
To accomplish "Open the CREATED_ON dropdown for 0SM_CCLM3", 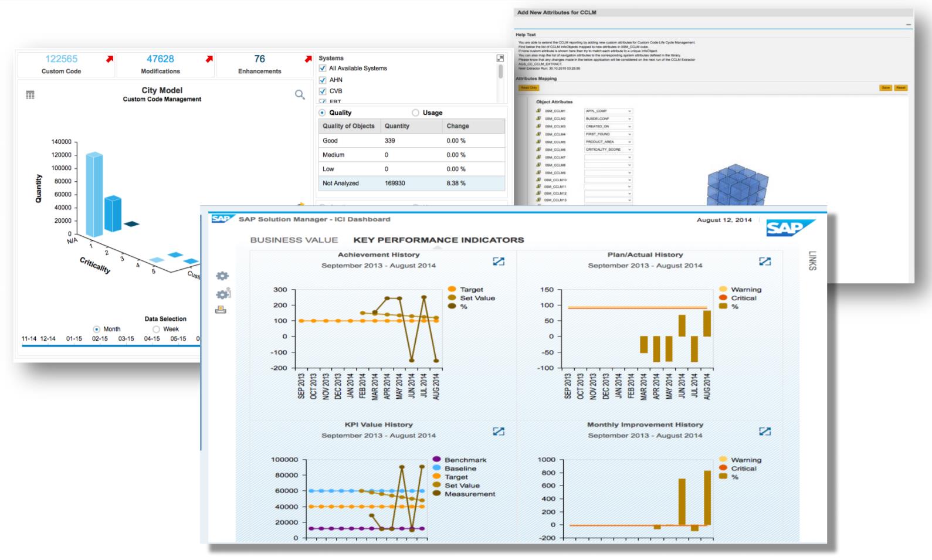I will point(608,126).
